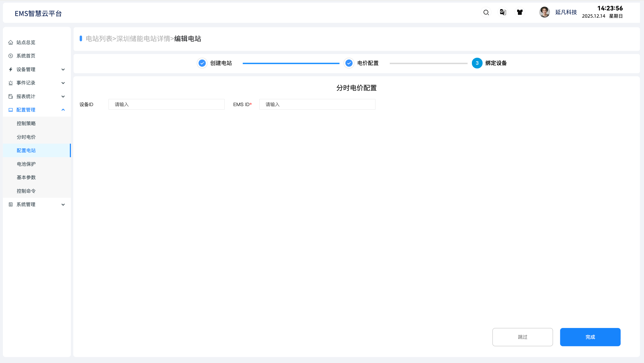This screenshot has height=363, width=644.
Task: Click the 系统首页 clock icon
Action: coord(11,56)
